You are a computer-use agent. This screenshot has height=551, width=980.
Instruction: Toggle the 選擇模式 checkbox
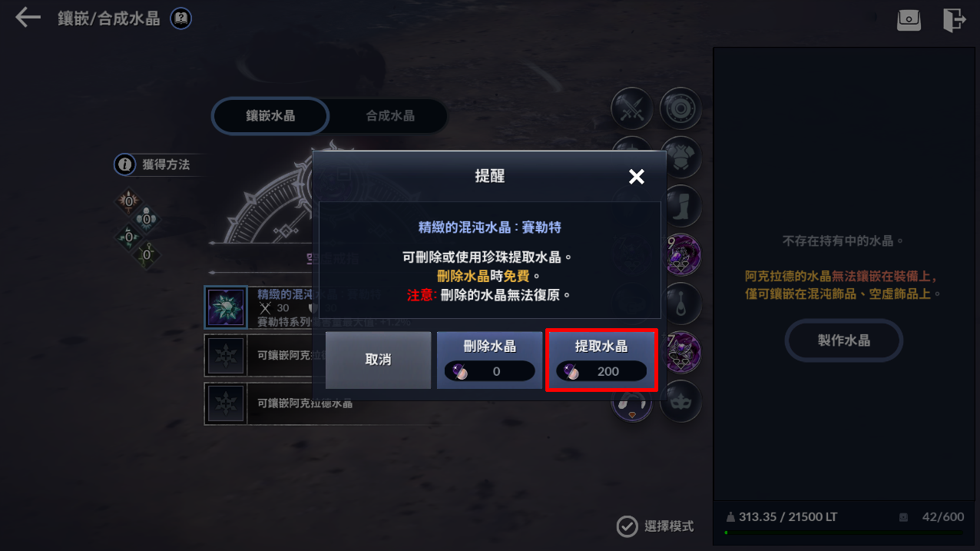(627, 526)
